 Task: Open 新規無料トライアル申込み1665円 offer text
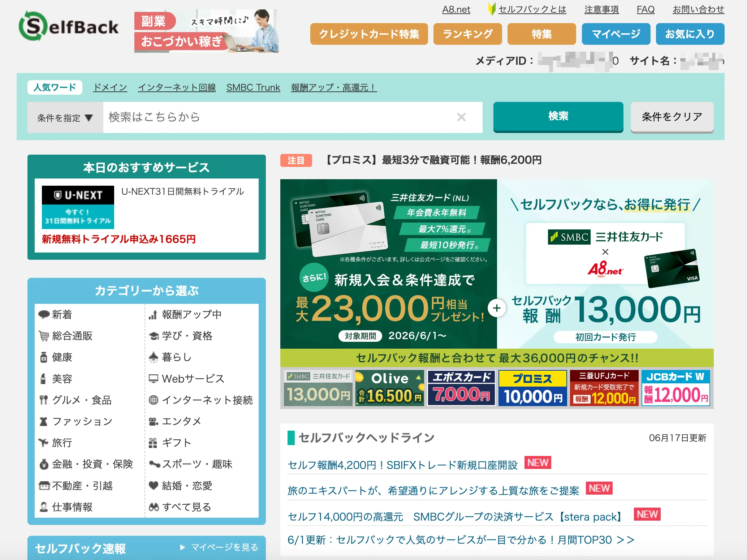[119, 239]
